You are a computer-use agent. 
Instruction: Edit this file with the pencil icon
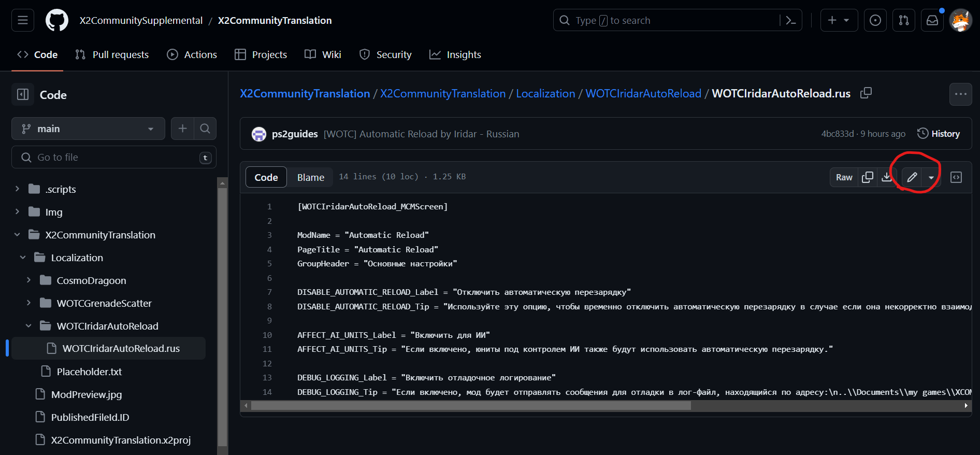[x=912, y=177]
